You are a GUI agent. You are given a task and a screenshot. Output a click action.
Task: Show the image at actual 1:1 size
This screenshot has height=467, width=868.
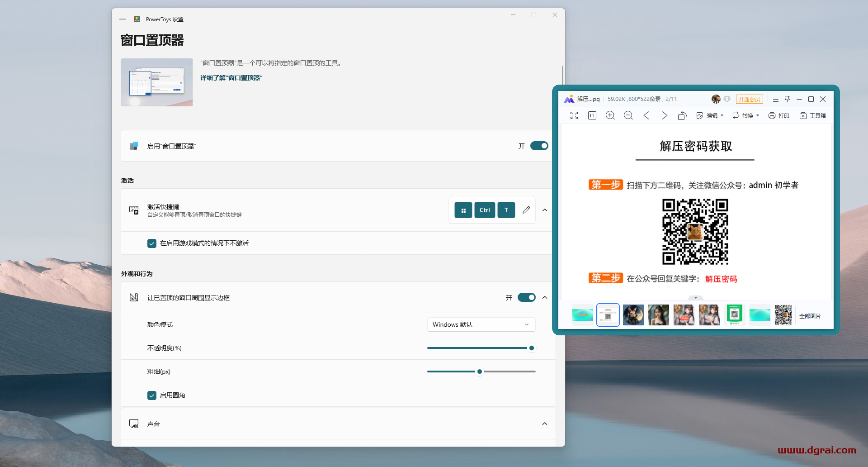click(592, 115)
